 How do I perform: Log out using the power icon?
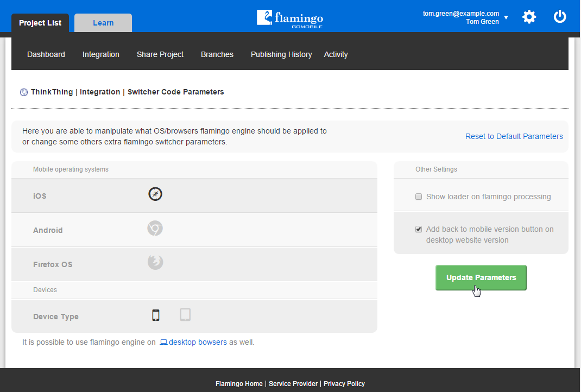[559, 17]
